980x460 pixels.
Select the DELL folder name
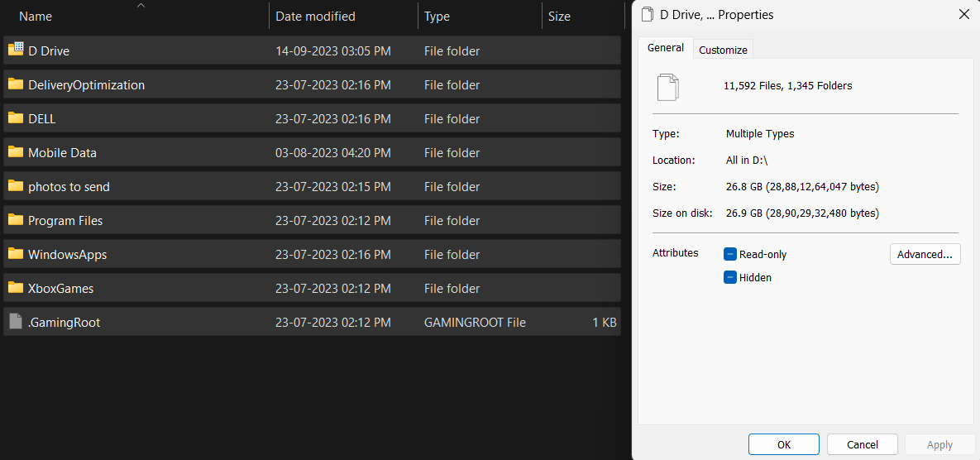(x=42, y=119)
